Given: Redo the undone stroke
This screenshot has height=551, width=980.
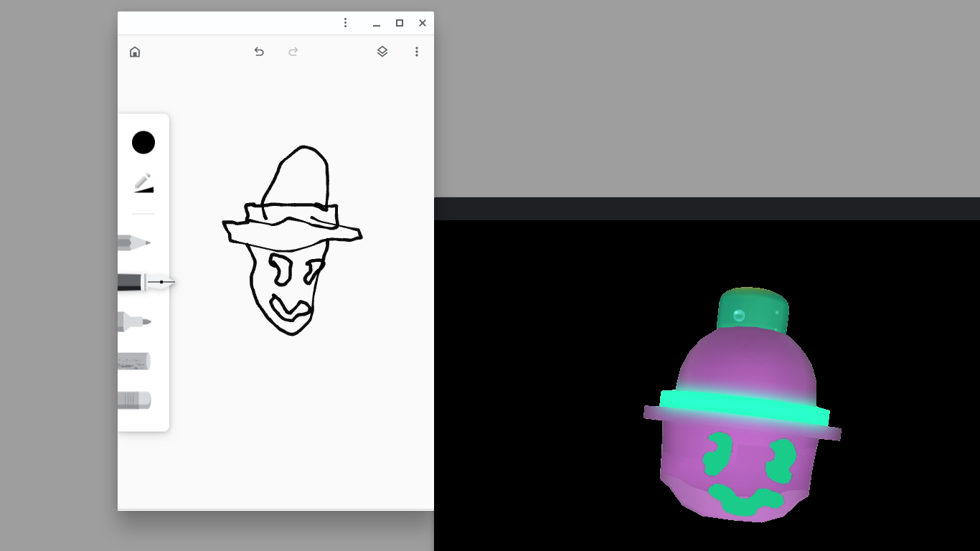Looking at the screenshot, I should tap(293, 52).
